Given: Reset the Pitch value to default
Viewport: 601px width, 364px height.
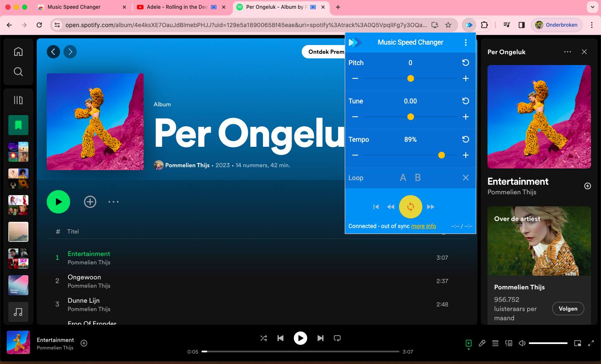Looking at the screenshot, I should pyautogui.click(x=465, y=63).
